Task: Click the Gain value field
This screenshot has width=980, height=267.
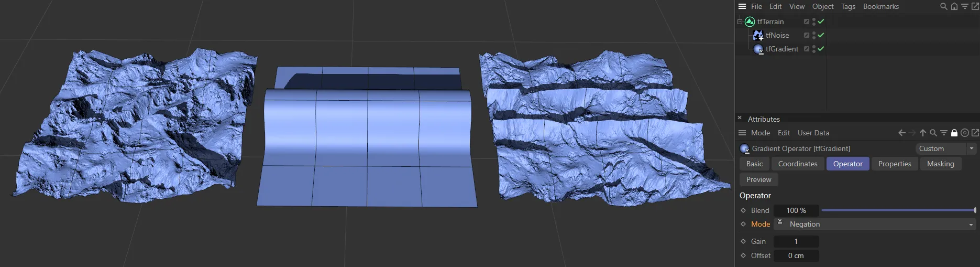Action: pos(796,241)
